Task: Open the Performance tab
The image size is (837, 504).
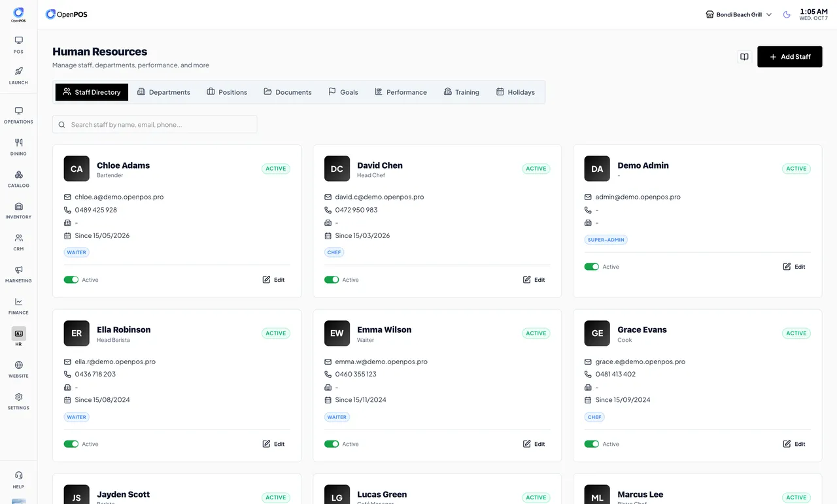Action: [400, 92]
